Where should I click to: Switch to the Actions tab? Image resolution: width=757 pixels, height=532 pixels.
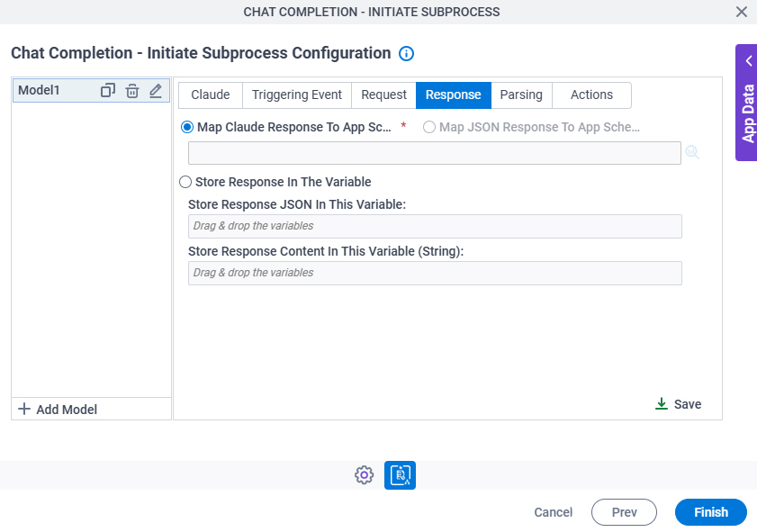click(x=591, y=95)
